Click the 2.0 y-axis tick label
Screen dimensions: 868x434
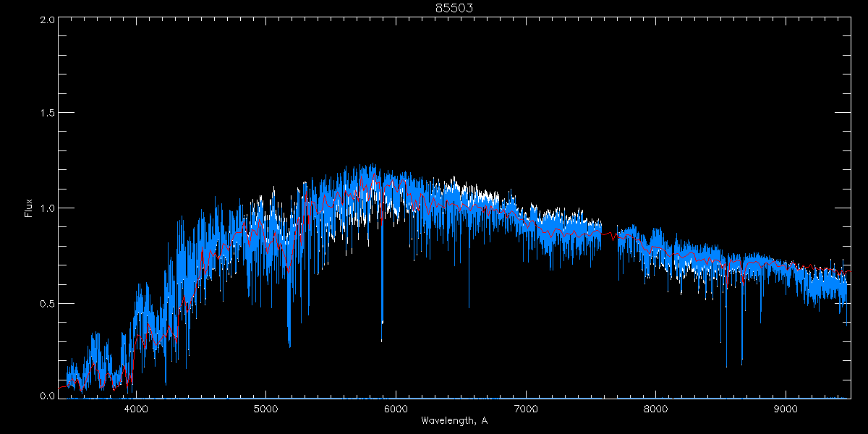pyautogui.click(x=47, y=20)
